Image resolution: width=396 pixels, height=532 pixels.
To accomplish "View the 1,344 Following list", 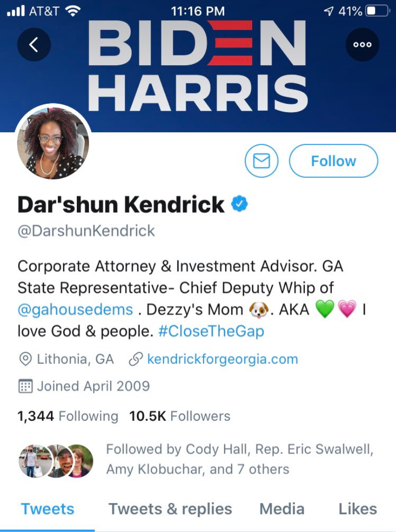I will (x=68, y=416).
